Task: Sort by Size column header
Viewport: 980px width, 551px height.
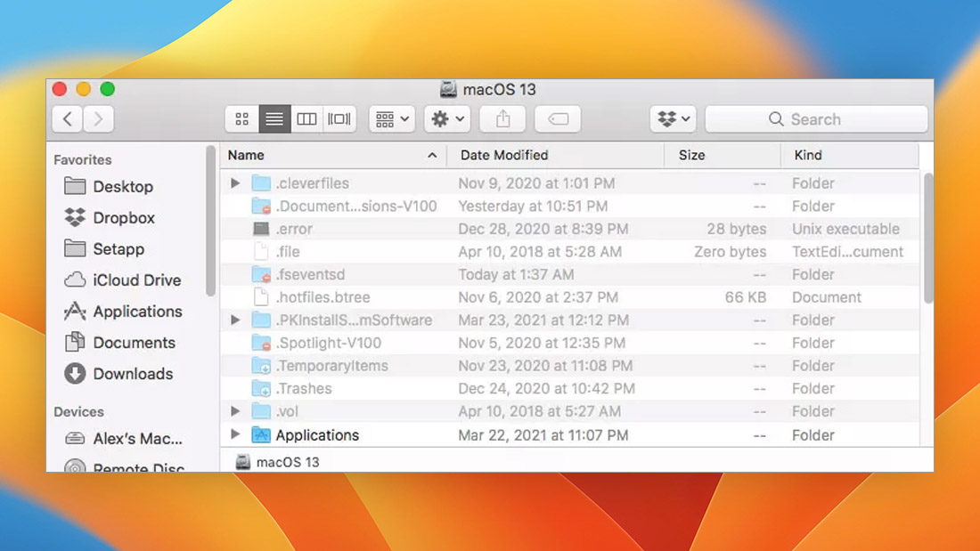Action: [x=722, y=155]
